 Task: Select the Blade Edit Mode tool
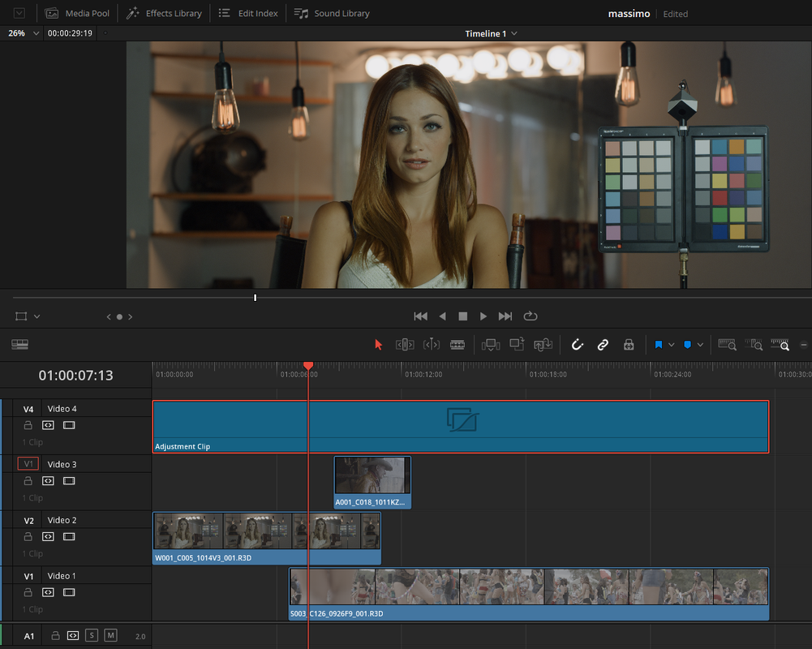(458, 345)
